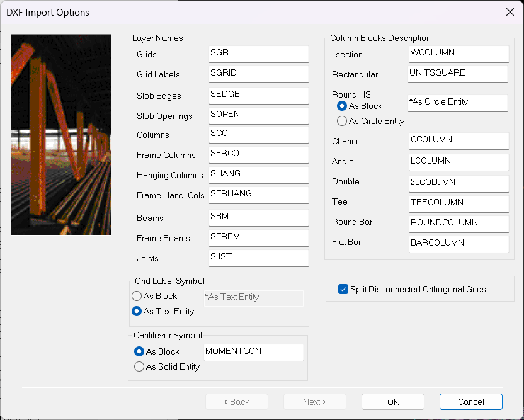Click the Joists SJST input field

click(x=258, y=258)
